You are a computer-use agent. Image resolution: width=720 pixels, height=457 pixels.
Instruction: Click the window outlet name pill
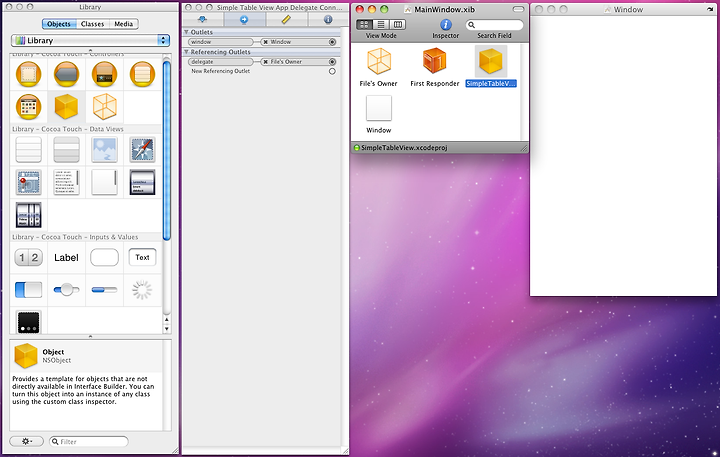220,42
